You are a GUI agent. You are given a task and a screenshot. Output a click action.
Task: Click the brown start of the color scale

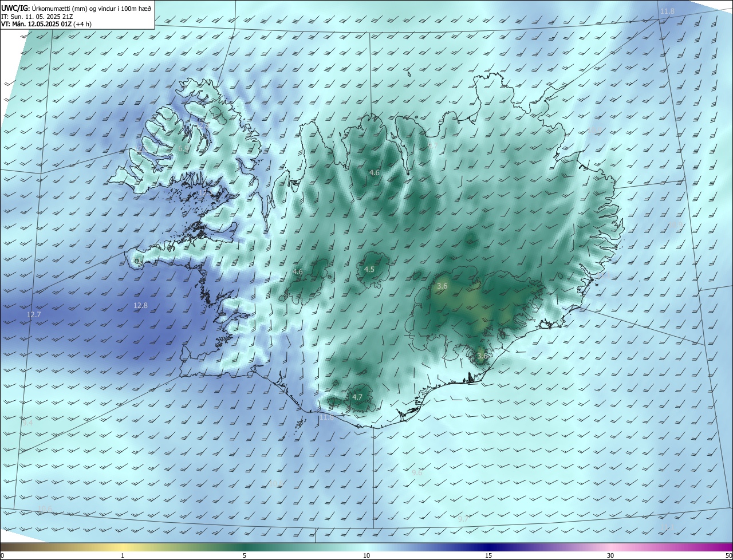pos(9,547)
